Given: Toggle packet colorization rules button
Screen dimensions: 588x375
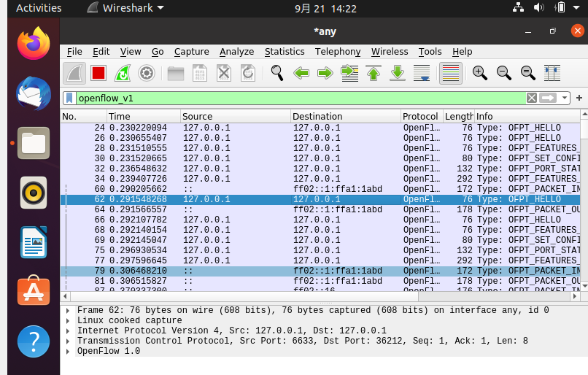Looking at the screenshot, I should 451,73.
